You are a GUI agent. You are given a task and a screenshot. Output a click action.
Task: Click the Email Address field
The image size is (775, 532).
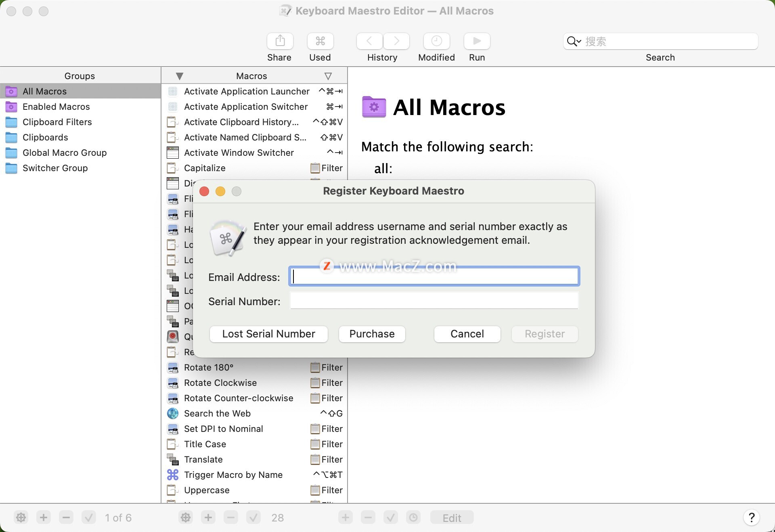[x=434, y=276]
